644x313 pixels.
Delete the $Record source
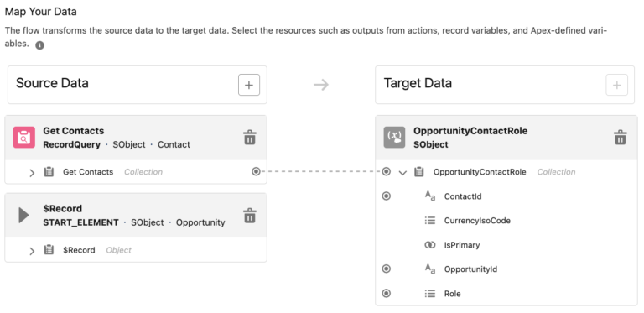[250, 215]
